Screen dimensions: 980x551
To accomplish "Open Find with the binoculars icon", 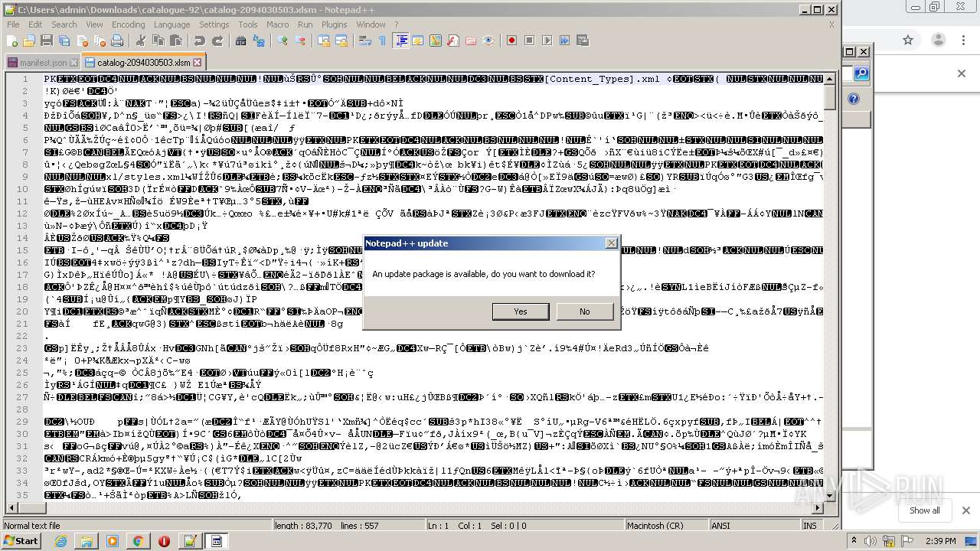I will point(240,41).
